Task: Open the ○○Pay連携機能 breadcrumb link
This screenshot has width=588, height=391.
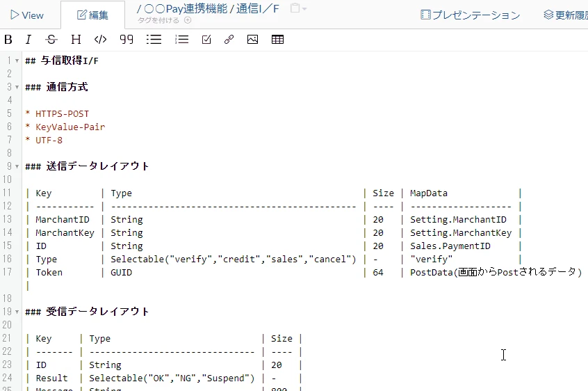Action: tap(186, 8)
